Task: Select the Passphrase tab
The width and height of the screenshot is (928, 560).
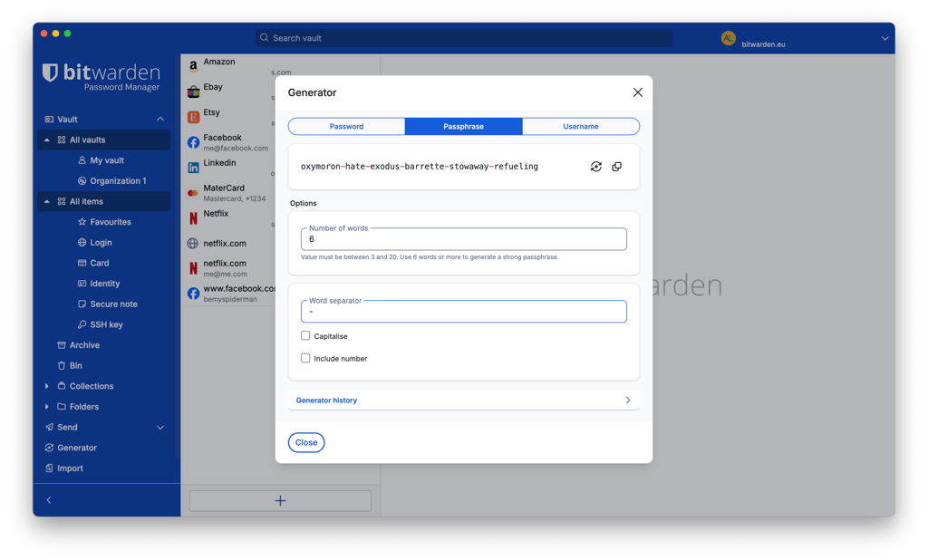Action: tap(463, 127)
